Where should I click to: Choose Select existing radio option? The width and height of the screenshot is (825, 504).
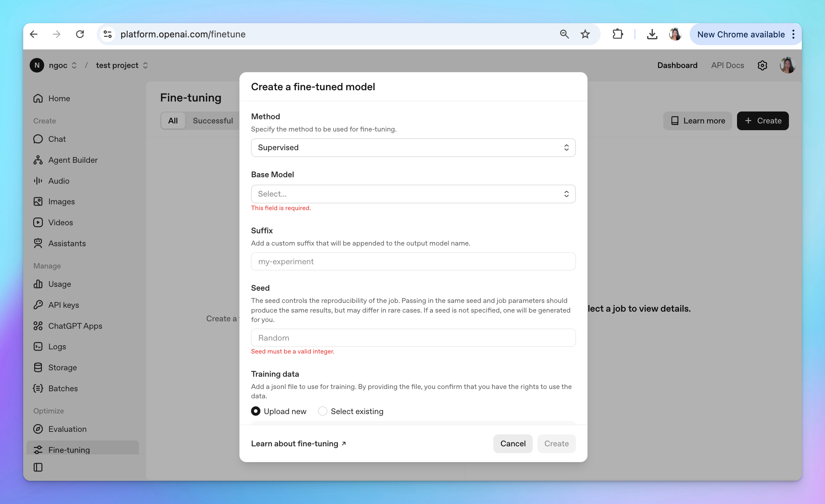(323, 411)
